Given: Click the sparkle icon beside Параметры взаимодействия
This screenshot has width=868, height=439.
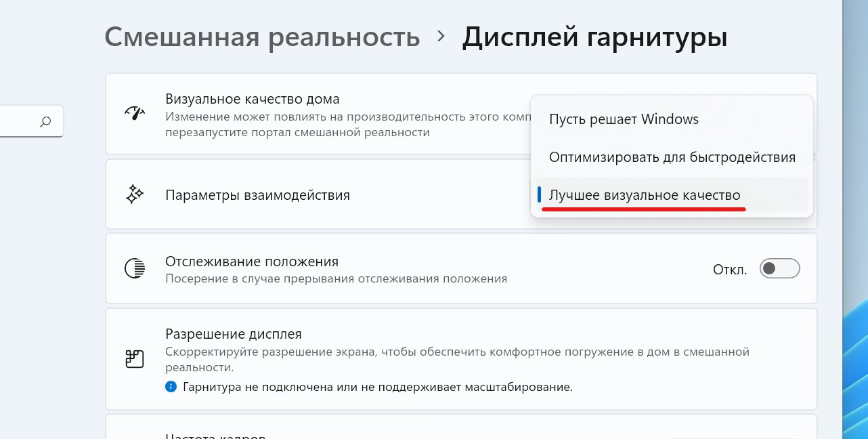Looking at the screenshot, I should coord(135,195).
